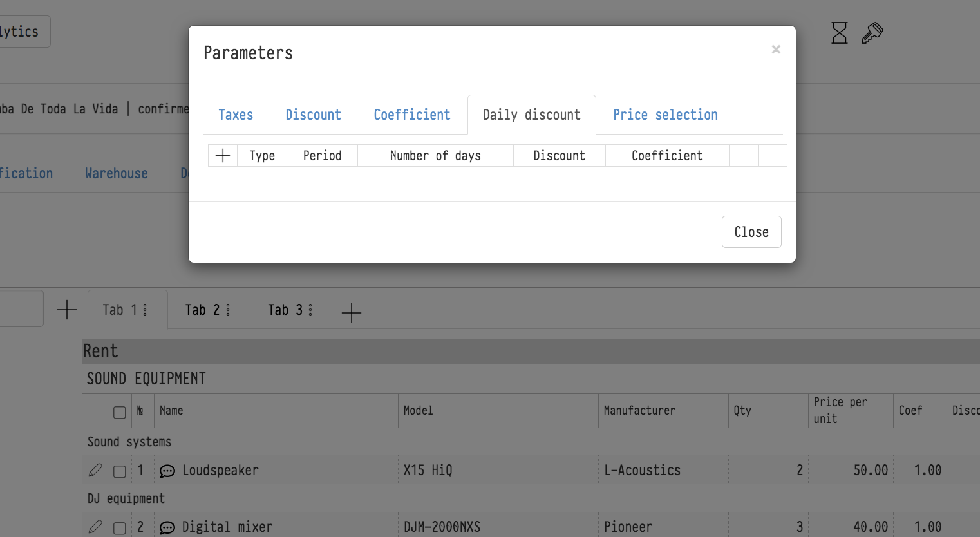Toggle the select-all checkbox in table header
Image resolution: width=980 pixels, height=537 pixels.
coord(120,412)
